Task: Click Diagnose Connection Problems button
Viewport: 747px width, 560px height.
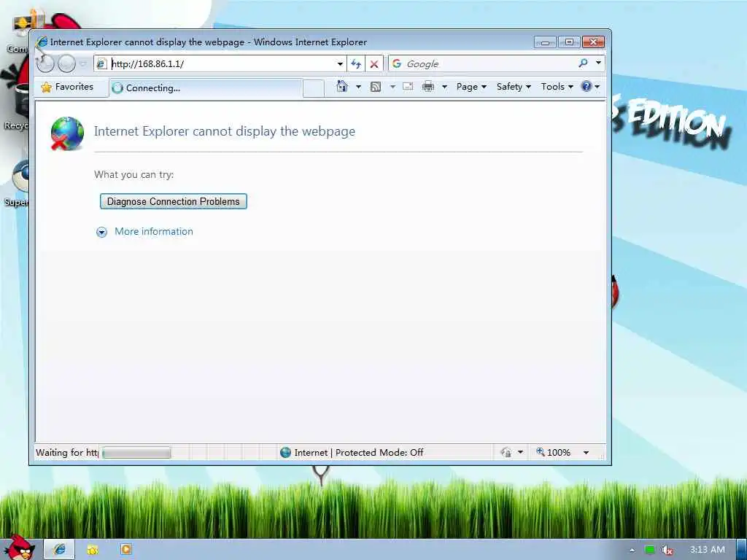Action: (x=174, y=201)
